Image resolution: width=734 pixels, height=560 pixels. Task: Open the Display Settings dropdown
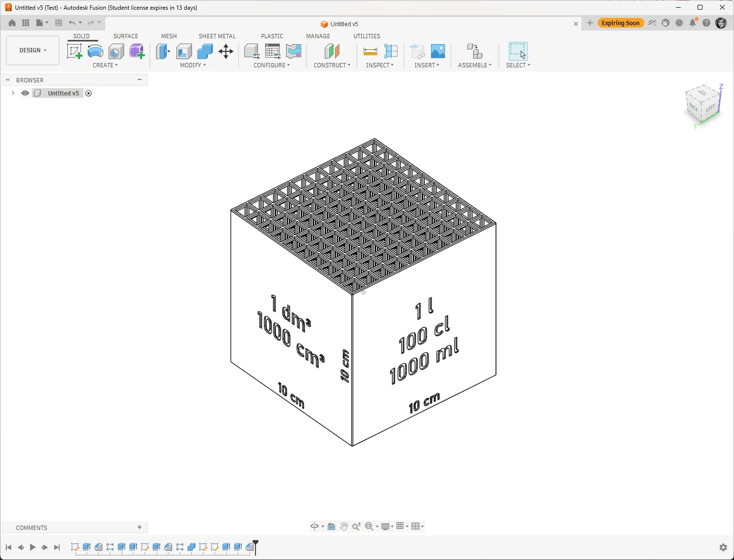pos(387,527)
